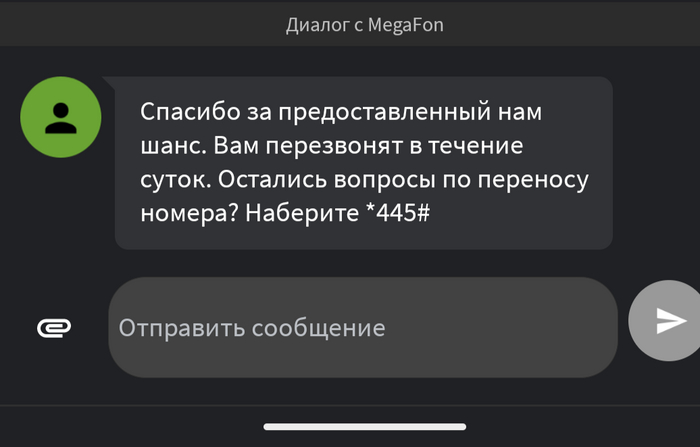700x447 pixels.
Task: Tap the person silhouette in the avatar
Action: [x=61, y=118]
